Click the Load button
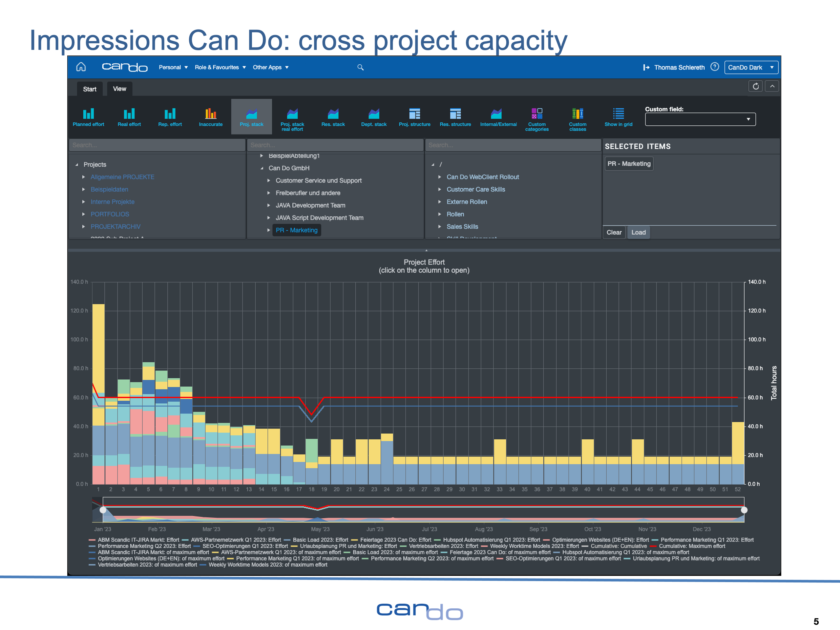Screen dimensions: 840x630 click(x=638, y=232)
